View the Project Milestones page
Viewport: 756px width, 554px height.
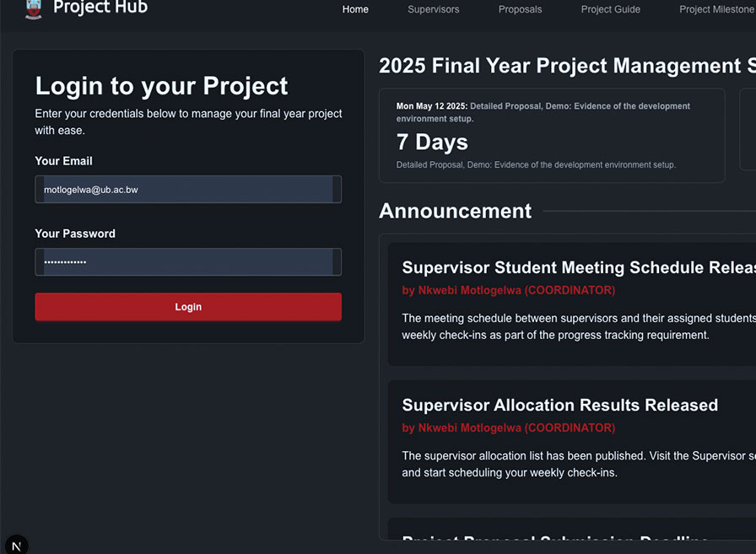716,9
